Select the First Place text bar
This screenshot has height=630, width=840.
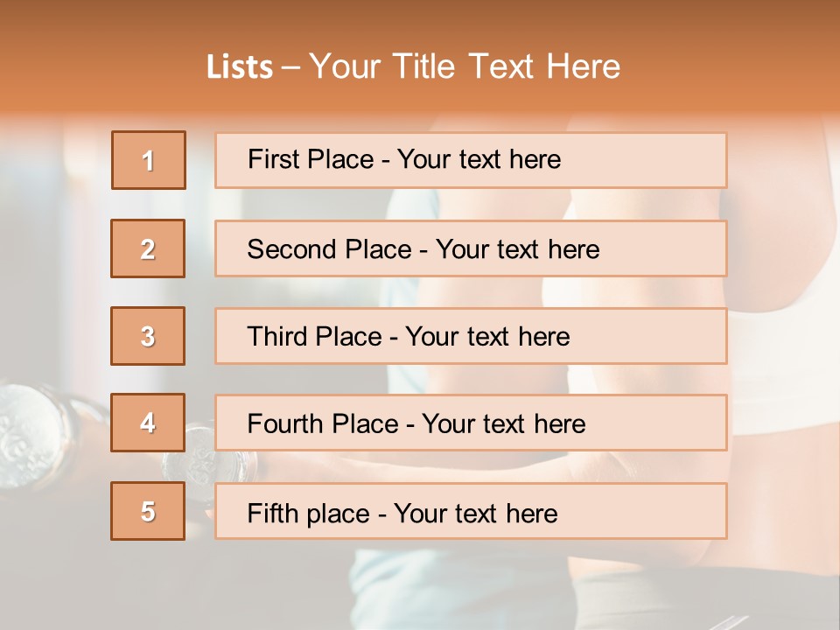(x=471, y=160)
